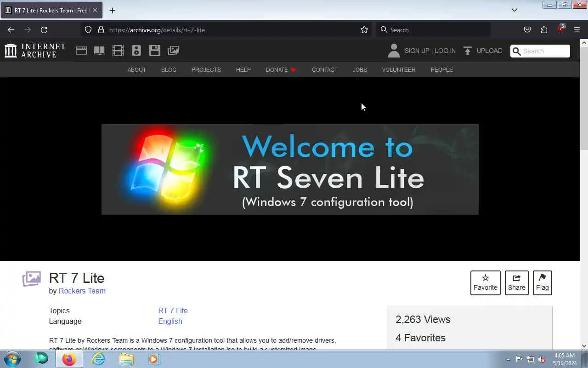Open the Internet Archive home logo
Screen dimensions: 588x368
(x=35, y=51)
